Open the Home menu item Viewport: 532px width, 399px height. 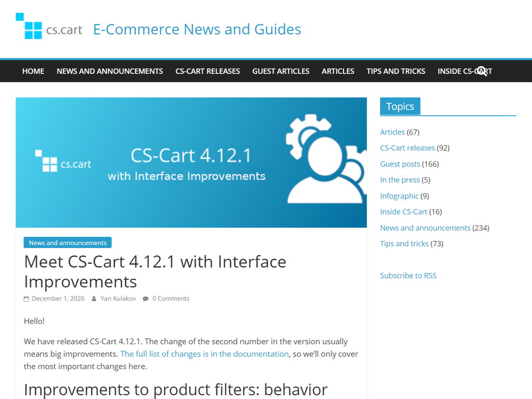click(33, 71)
